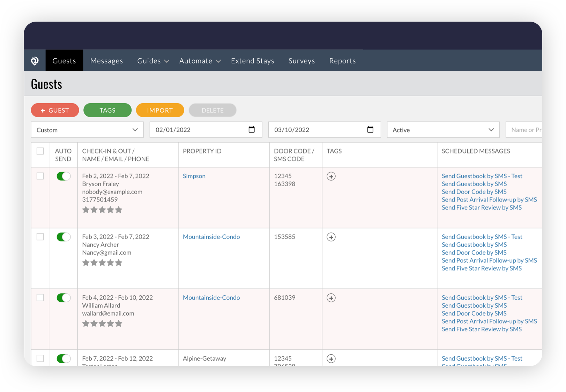Go to the Guests tab

64,61
